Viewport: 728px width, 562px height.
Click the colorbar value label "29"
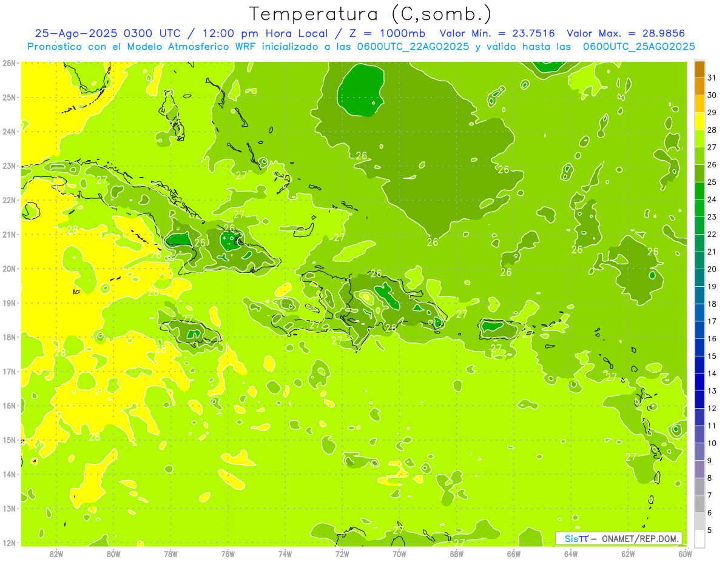(x=712, y=113)
